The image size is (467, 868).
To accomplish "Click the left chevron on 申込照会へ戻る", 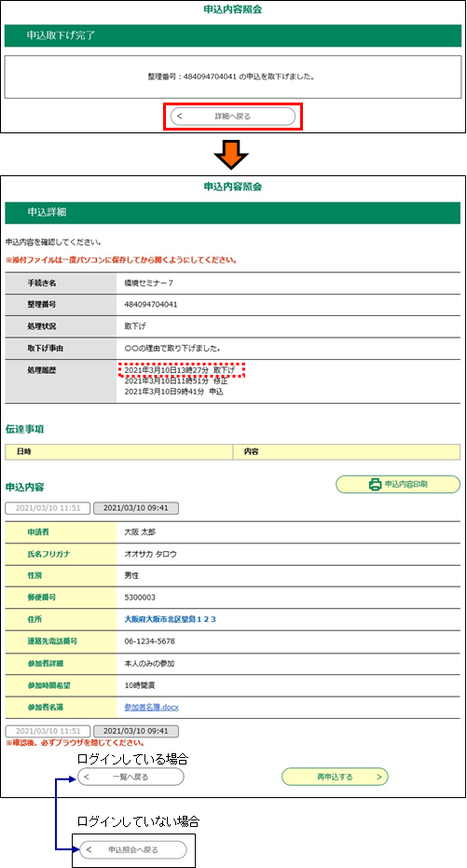I will pos(89,849).
